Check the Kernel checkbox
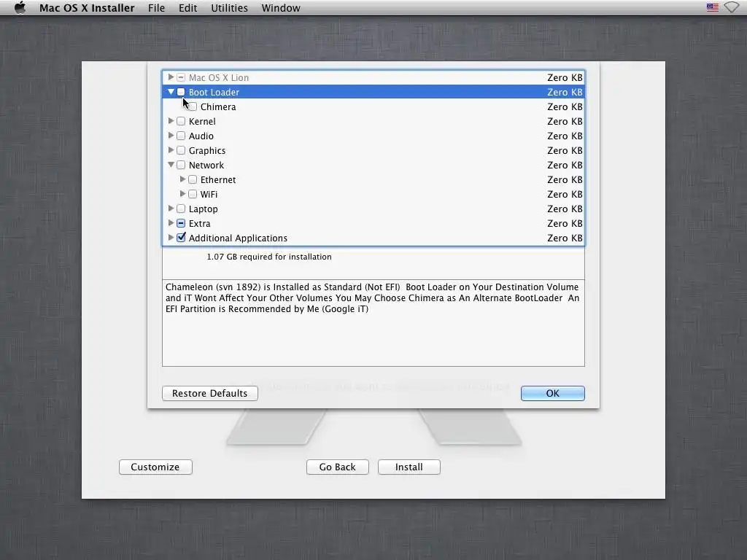 181,122
